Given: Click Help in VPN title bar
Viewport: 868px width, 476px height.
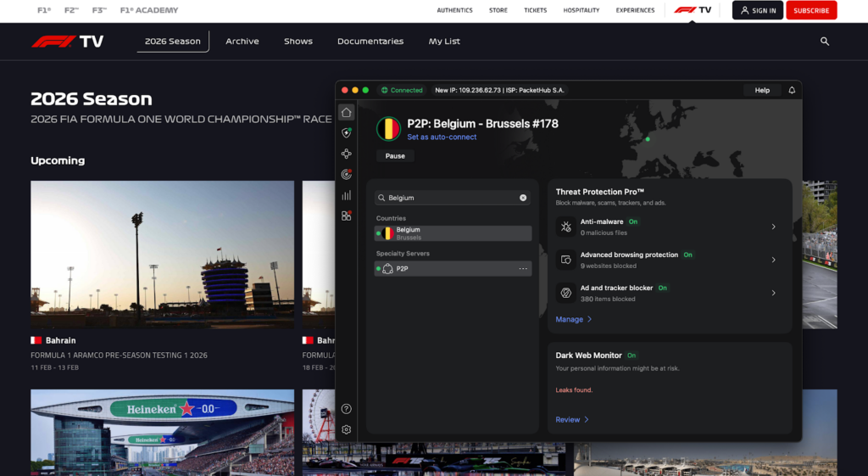Looking at the screenshot, I should pyautogui.click(x=762, y=90).
